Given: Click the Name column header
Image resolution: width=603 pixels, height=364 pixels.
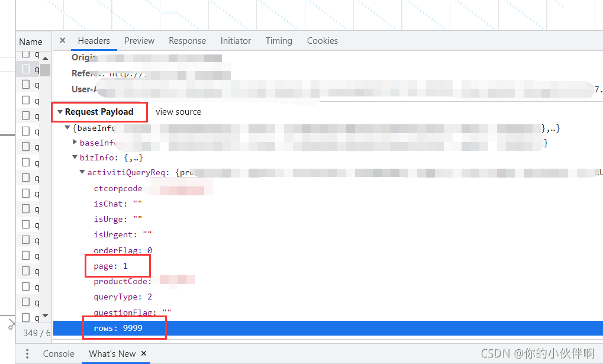Looking at the screenshot, I should (x=31, y=41).
